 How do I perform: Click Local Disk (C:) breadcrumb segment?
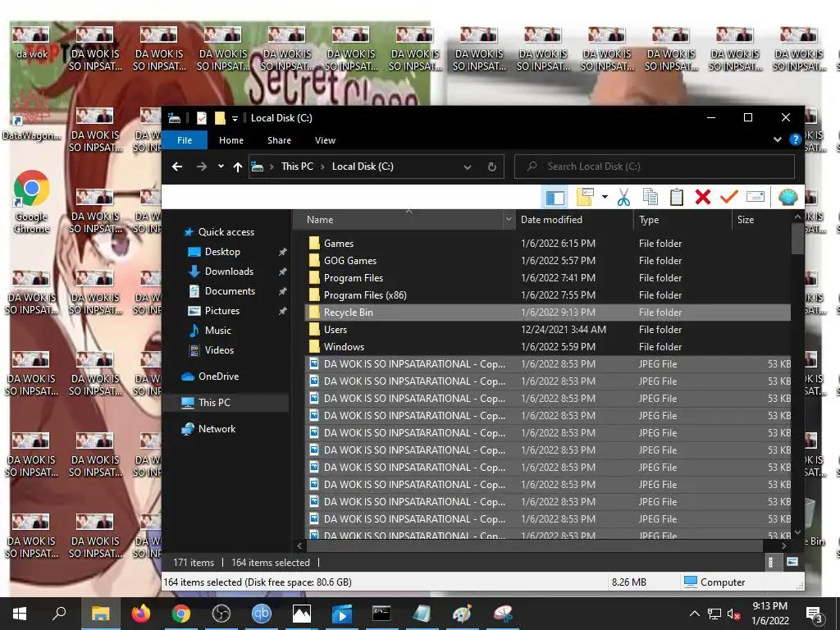pyautogui.click(x=363, y=167)
